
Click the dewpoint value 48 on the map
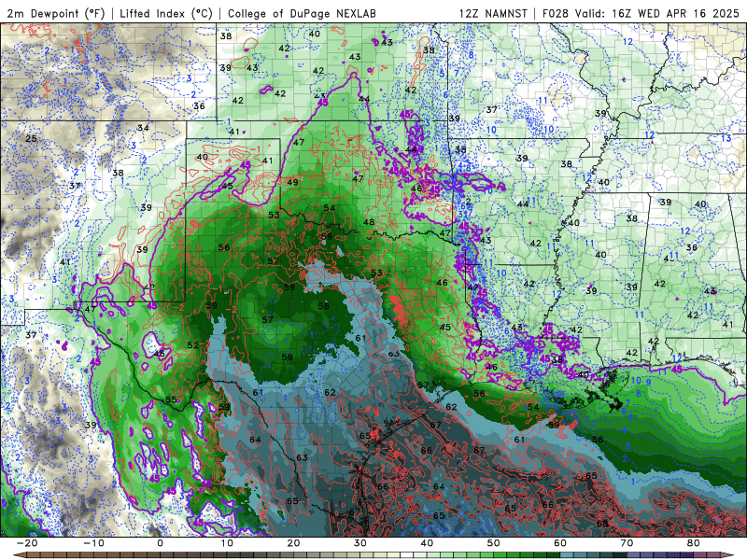point(369,222)
